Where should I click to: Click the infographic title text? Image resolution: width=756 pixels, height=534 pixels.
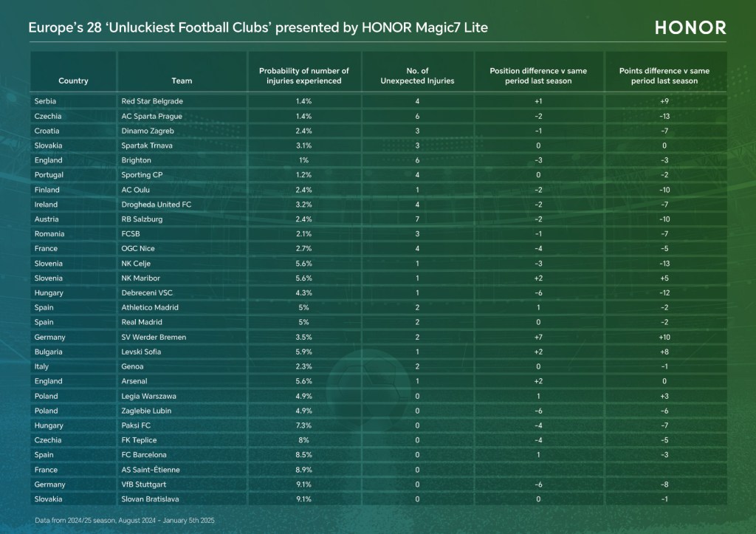coord(258,27)
